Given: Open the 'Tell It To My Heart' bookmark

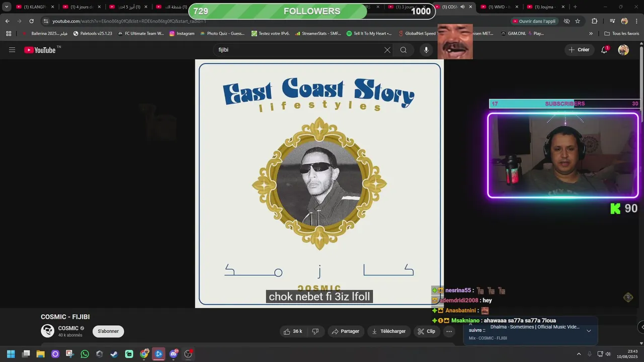Looking at the screenshot, I should 369,34.
